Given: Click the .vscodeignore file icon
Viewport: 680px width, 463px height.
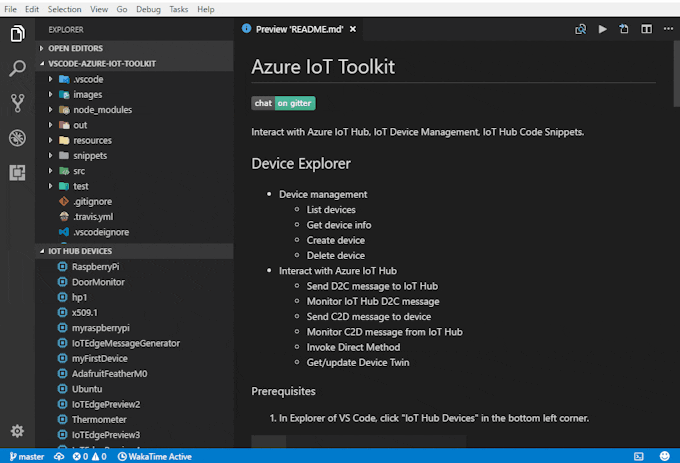Looking at the screenshot, I should point(64,232).
